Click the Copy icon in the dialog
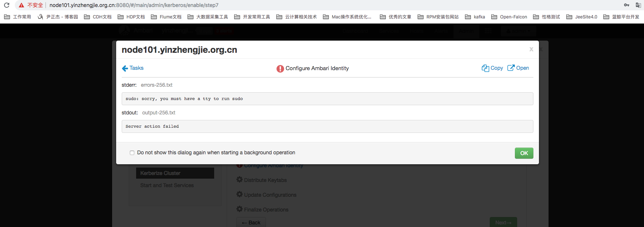This screenshot has width=644, height=227. point(485,68)
